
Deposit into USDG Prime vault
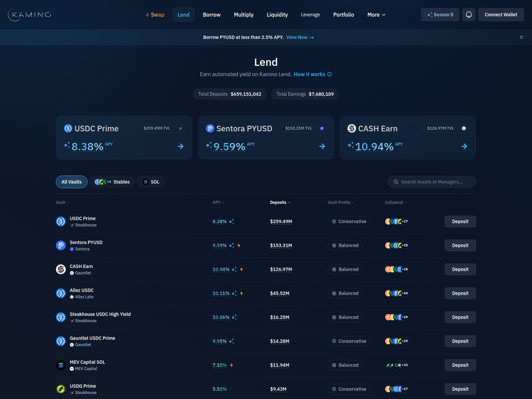pyautogui.click(x=460, y=389)
